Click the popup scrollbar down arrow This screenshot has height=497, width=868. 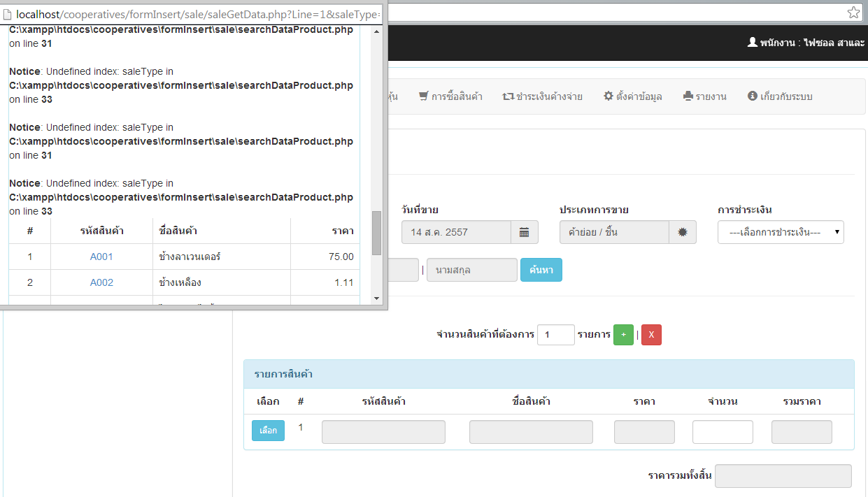click(376, 298)
